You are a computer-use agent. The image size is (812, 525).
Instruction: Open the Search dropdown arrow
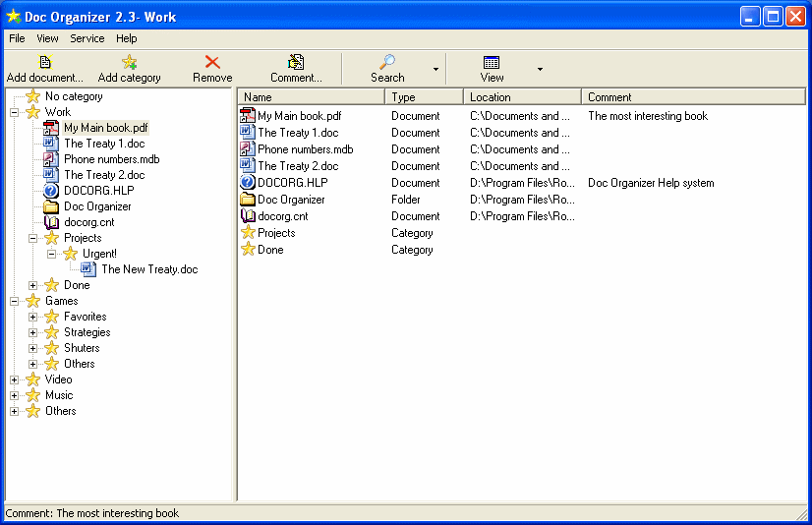pyautogui.click(x=435, y=69)
